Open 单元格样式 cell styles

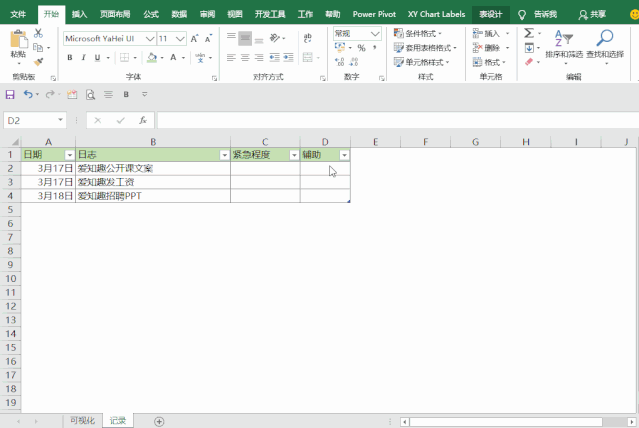[x=421, y=62]
